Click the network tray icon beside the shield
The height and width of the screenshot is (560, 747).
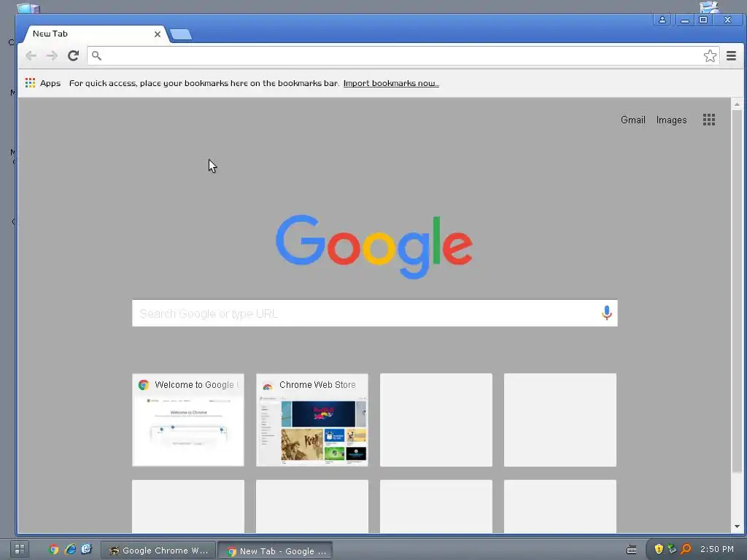672,549
